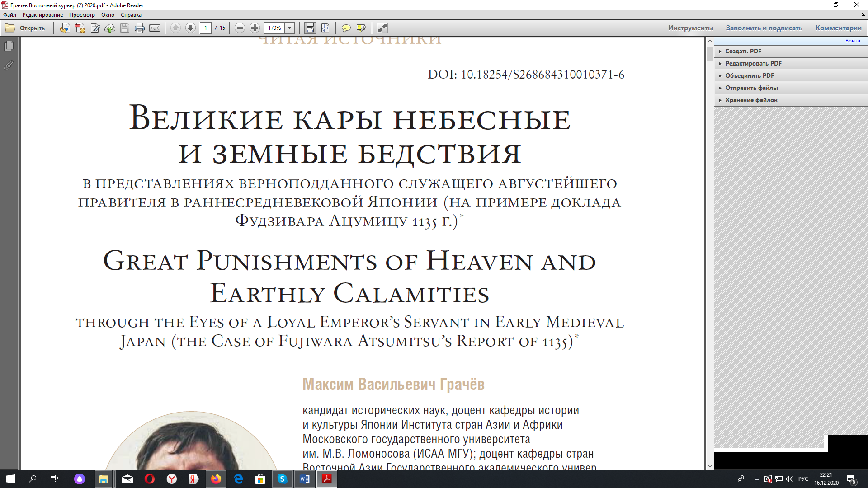Open Windows Start menu

pos(11,479)
